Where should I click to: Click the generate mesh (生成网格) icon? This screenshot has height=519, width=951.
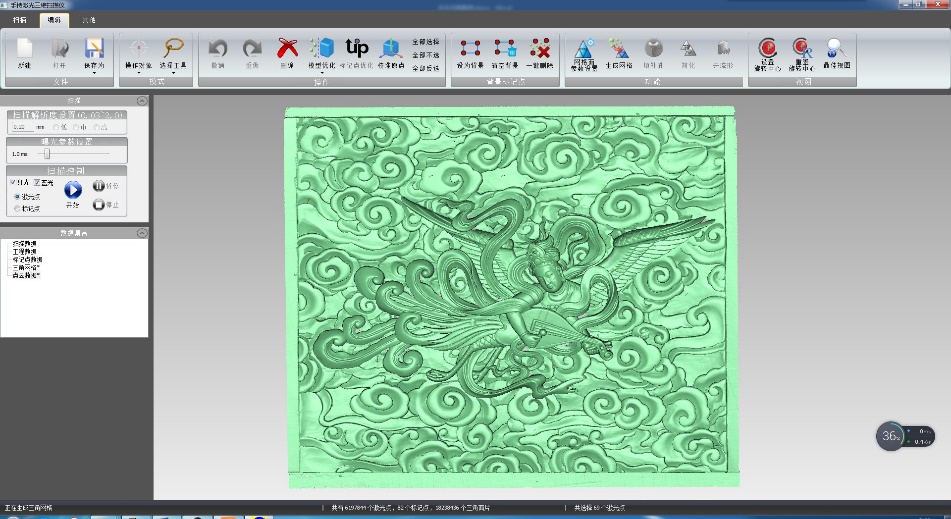click(x=619, y=48)
